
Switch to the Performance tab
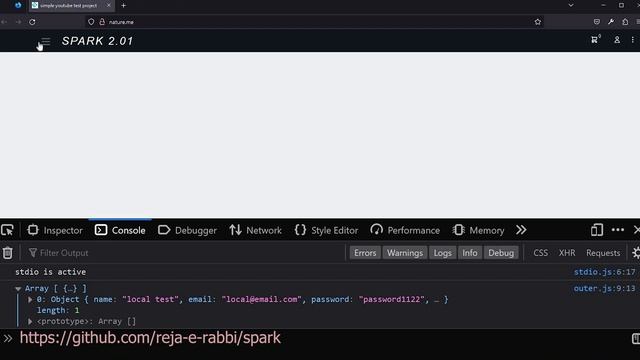click(405, 230)
